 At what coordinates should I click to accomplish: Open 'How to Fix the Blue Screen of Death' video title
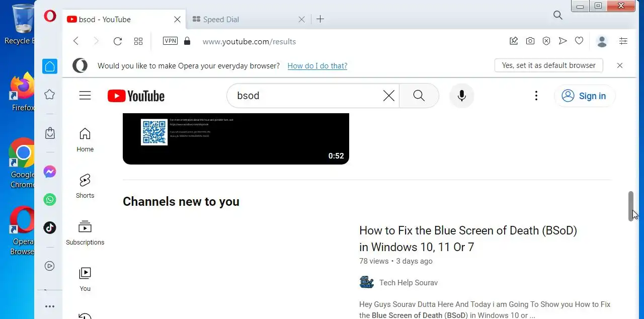click(x=468, y=238)
